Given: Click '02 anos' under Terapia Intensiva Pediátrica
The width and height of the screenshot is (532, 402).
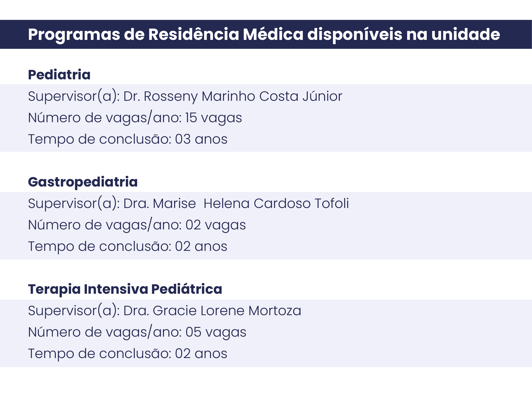Looking at the screenshot, I should coord(201,354).
